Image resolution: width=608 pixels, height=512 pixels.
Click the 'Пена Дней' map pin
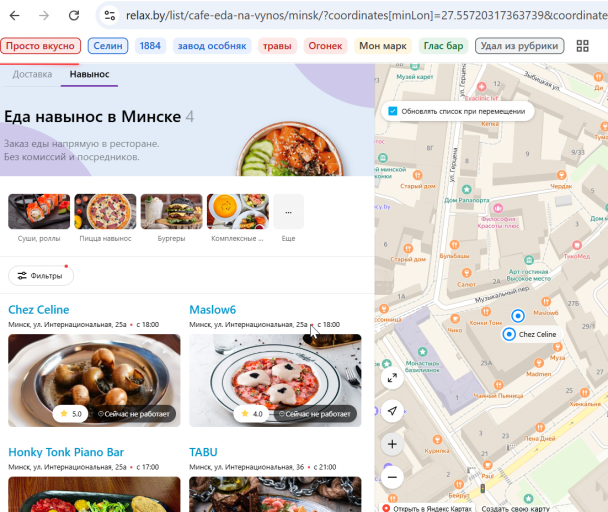(x=540, y=427)
